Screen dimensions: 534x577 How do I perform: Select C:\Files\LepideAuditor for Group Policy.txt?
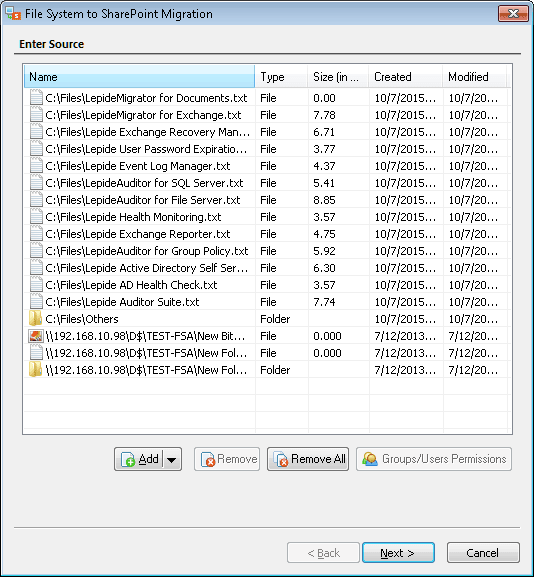147,251
